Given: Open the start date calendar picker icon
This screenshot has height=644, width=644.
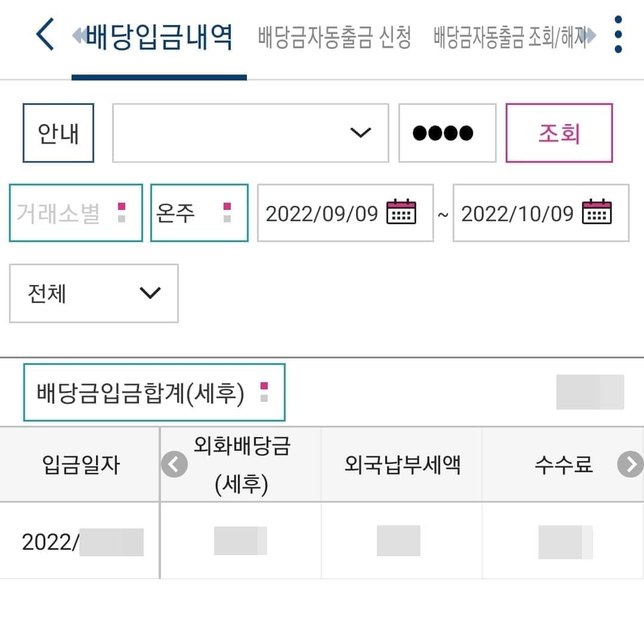Looking at the screenshot, I should pyautogui.click(x=401, y=212).
